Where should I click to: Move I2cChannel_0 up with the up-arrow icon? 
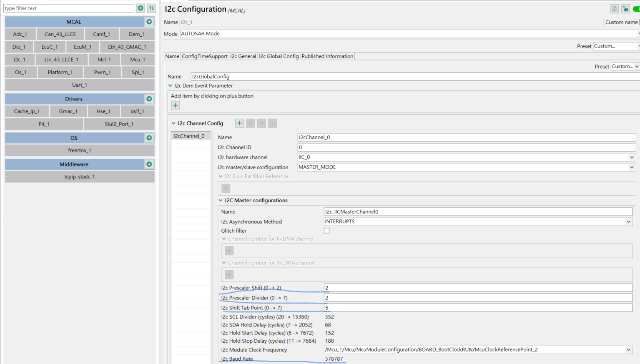tap(261, 123)
